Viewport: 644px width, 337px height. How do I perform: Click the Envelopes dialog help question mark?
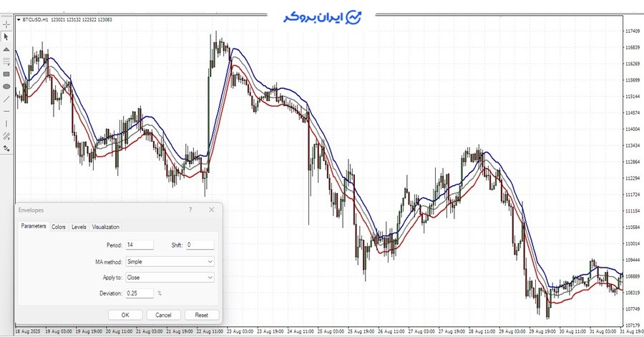pyautogui.click(x=190, y=210)
